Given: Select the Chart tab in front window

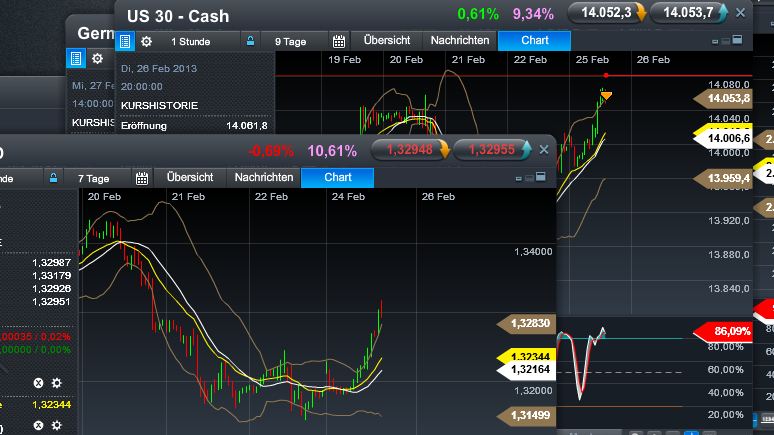Looking at the screenshot, I should pos(338,177).
